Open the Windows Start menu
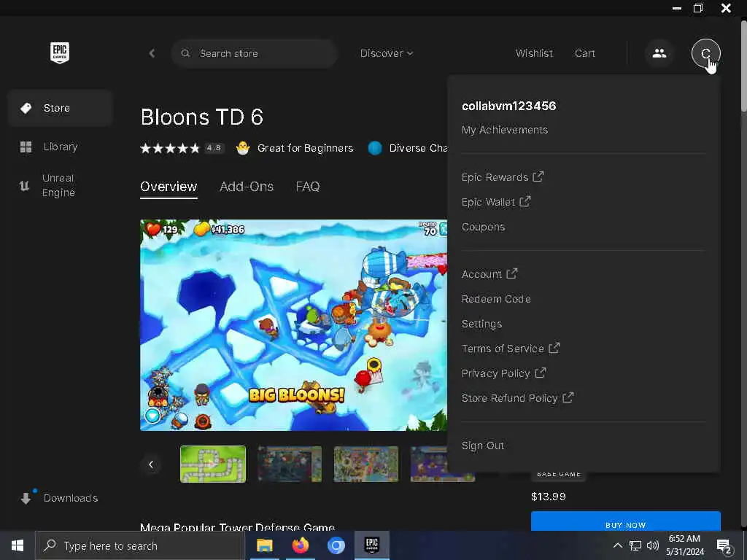Image resolution: width=747 pixels, height=560 pixels. (x=18, y=545)
